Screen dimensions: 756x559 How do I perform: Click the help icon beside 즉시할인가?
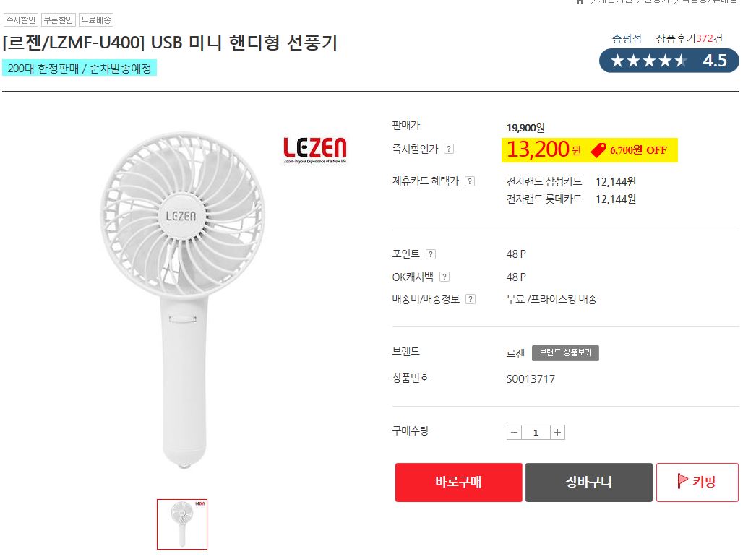[x=449, y=149]
